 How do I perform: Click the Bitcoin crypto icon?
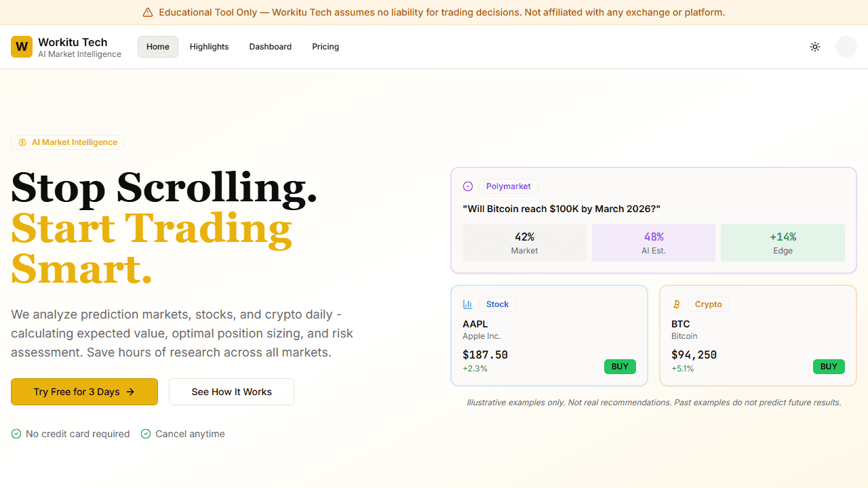click(x=676, y=304)
